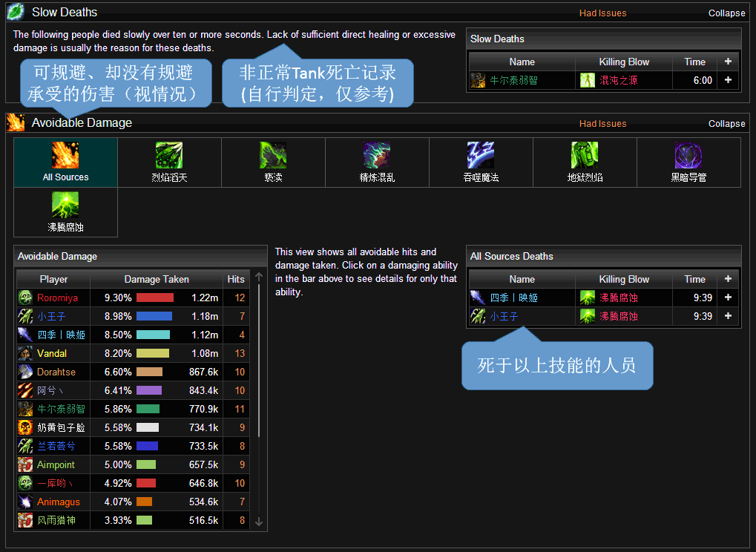Select the 地狱烈焰 ability icon
This screenshot has height=552, width=756.
[x=585, y=155]
